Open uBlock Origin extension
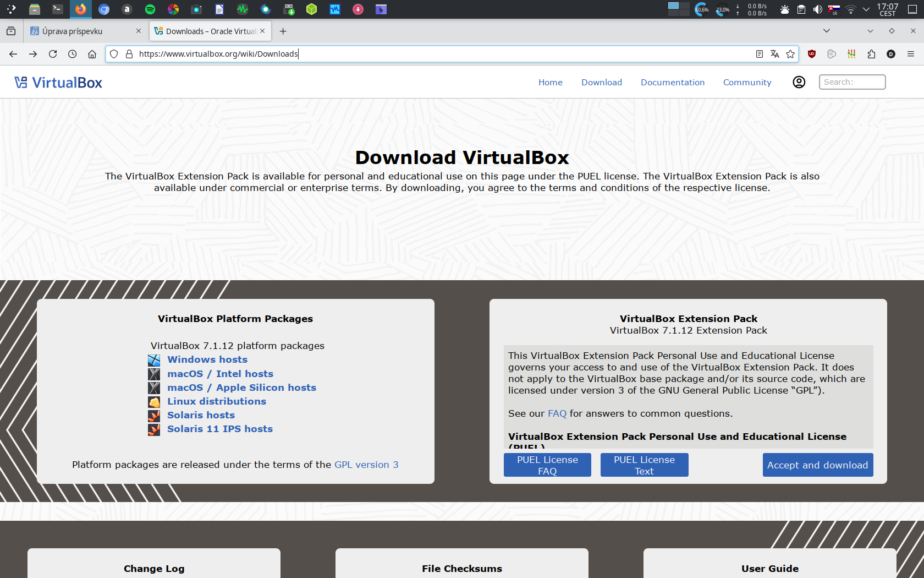Screen dimensions: 924x578 811,54
